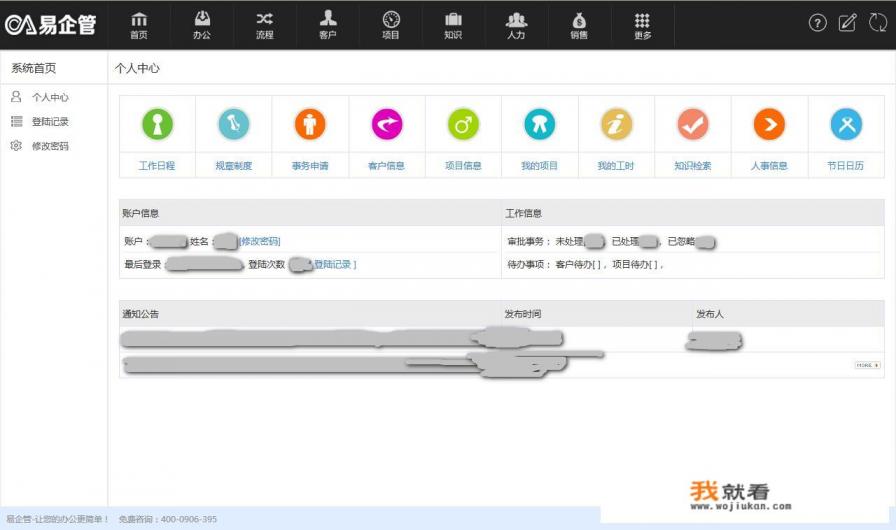Click the 事务申请 text label
Screen dimensions: 896x530
coord(310,166)
